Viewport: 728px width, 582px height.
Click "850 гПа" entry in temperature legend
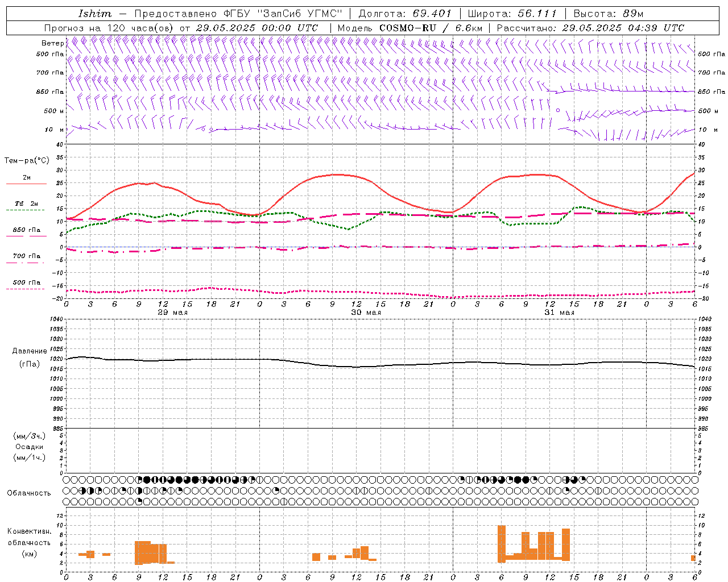click(x=26, y=230)
